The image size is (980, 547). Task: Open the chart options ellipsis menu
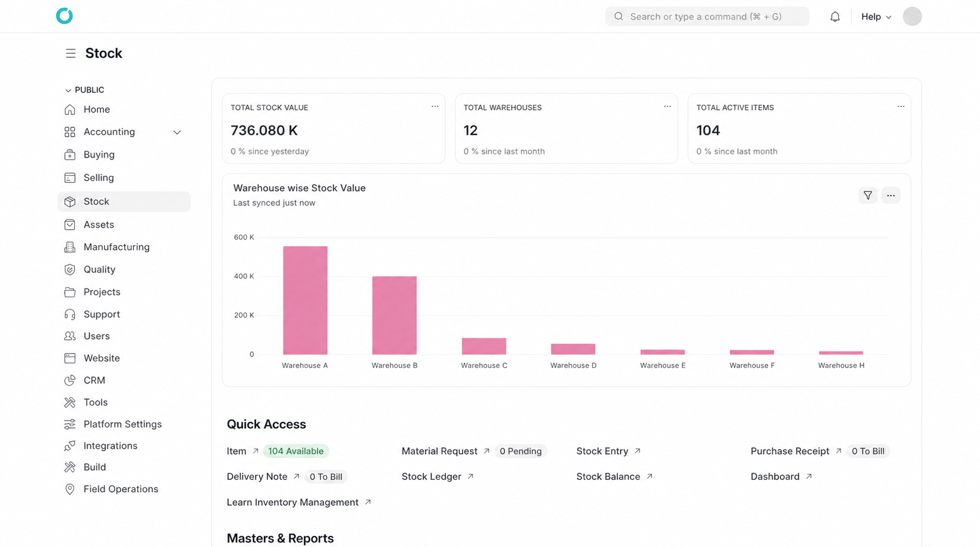[891, 196]
